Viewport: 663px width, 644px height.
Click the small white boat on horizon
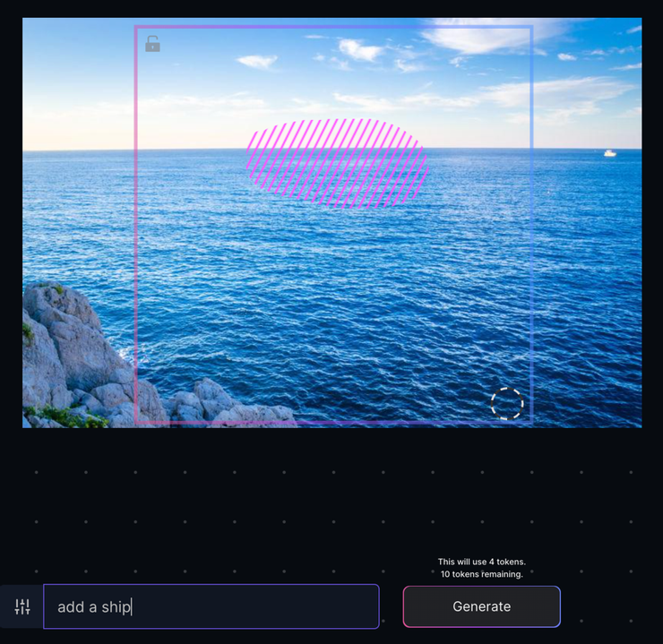(x=609, y=153)
